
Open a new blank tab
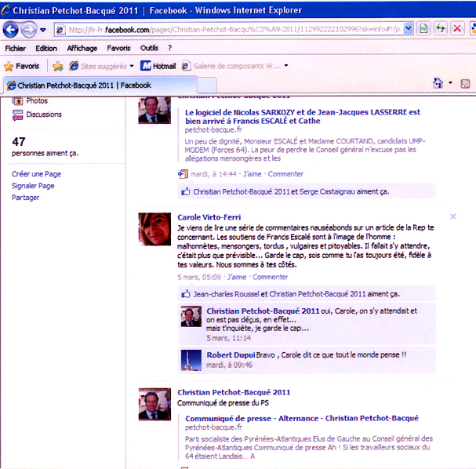click(206, 85)
